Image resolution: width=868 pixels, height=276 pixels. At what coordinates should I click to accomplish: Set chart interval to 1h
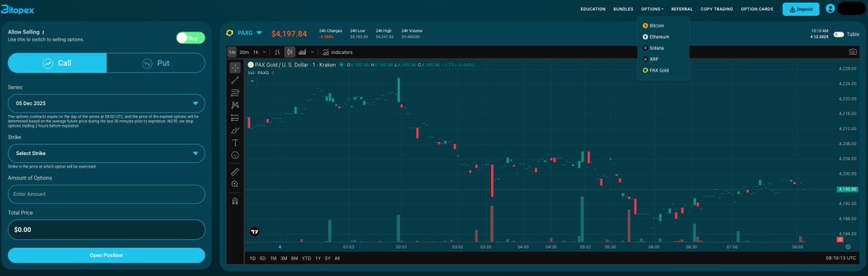(256, 52)
